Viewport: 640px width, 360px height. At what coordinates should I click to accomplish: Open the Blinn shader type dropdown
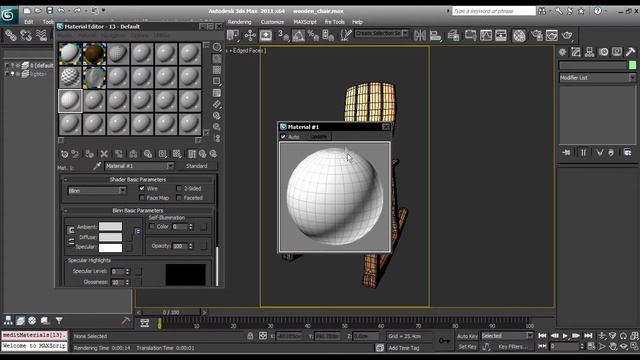[x=97, y=191]
